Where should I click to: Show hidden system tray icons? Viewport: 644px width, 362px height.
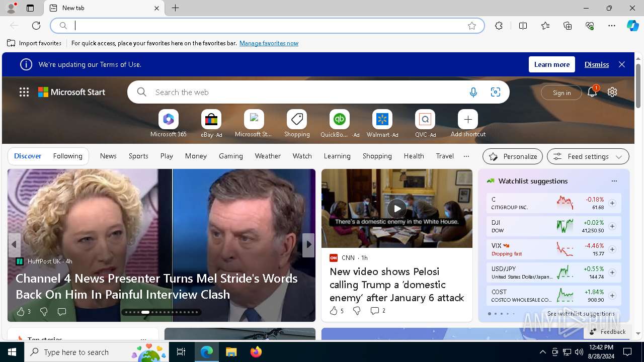pyautogui.click(x=542, y=352)
